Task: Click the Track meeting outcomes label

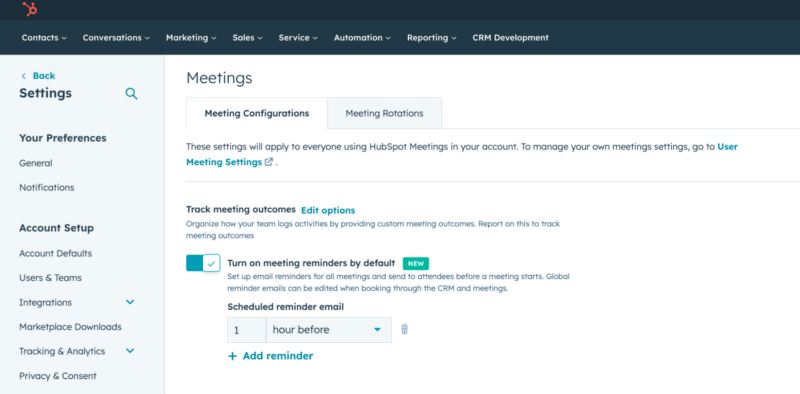Action: [x=241, y=209]
